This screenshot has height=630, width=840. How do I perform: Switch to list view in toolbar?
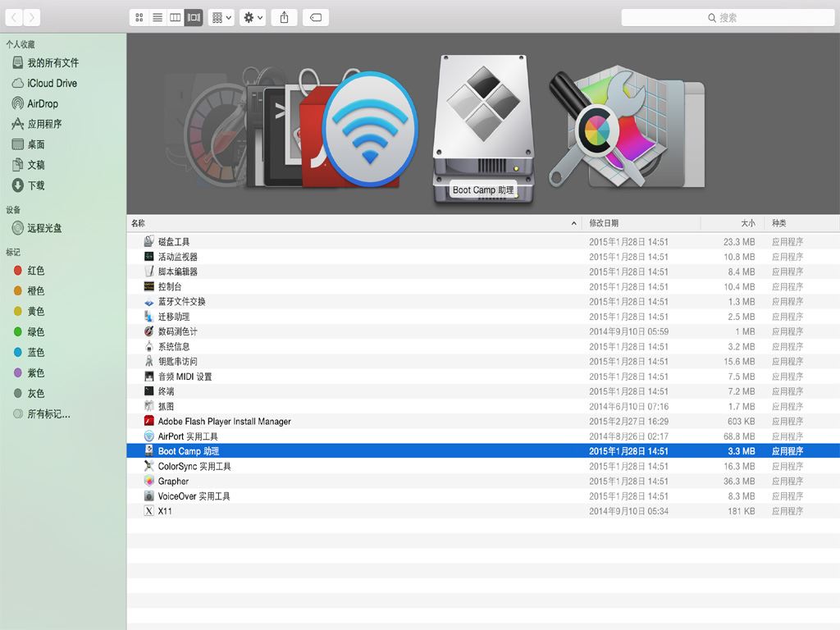pyautogui.click(x=157, y=18)
